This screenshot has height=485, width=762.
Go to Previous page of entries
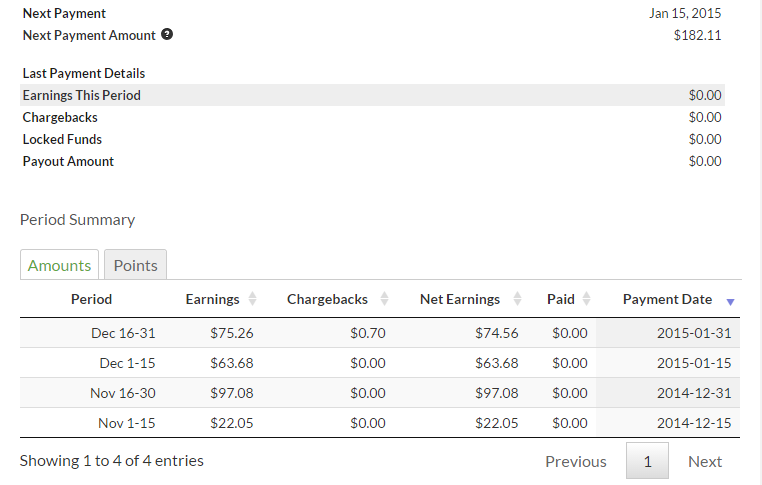575,461
